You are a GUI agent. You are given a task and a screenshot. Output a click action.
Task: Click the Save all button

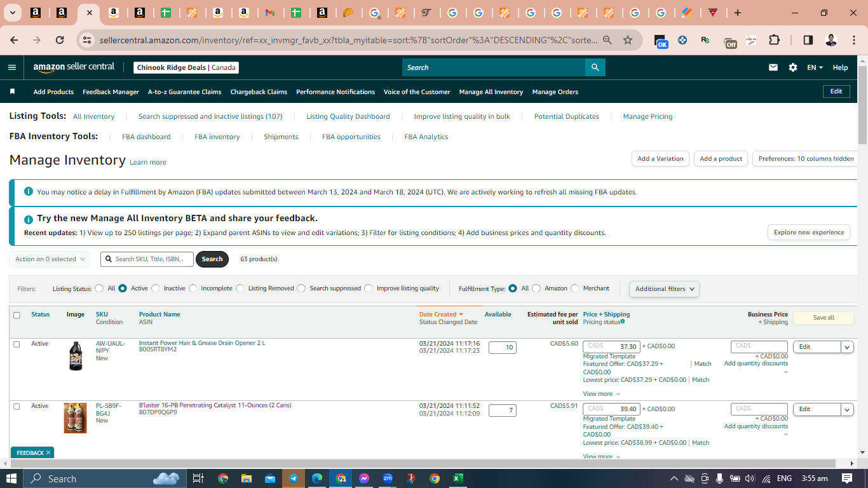[x=824, y=318]
